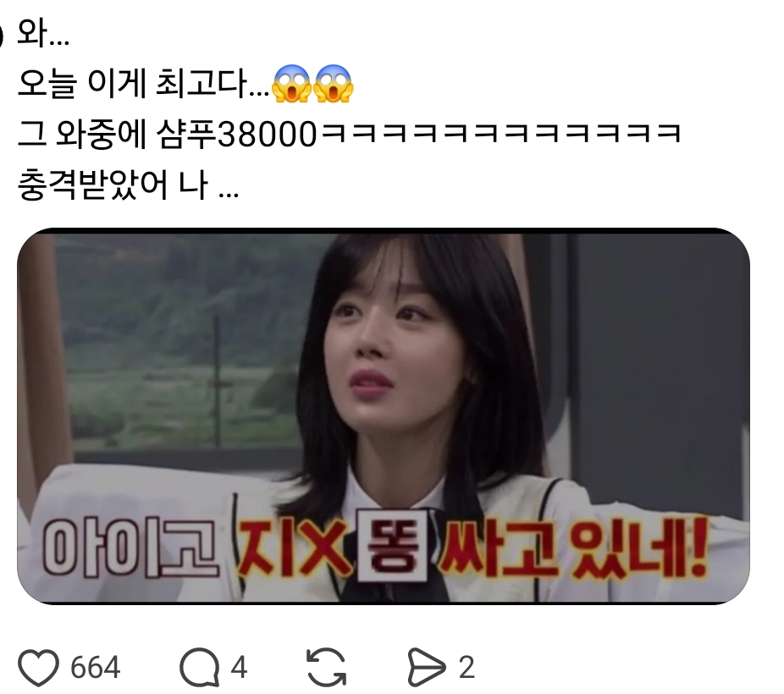Click the red 지X caption text
The width and height of the screenshot is (784, 694).
click(x=293, y=546)
